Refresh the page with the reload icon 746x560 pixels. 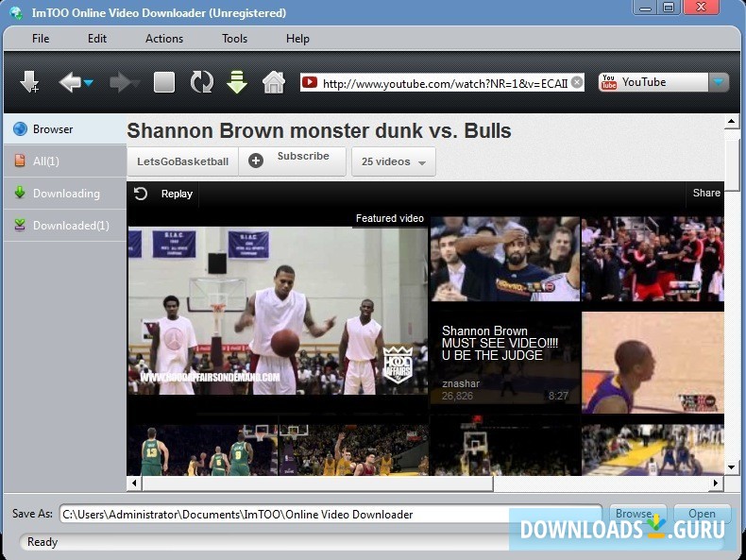(202, 82)
